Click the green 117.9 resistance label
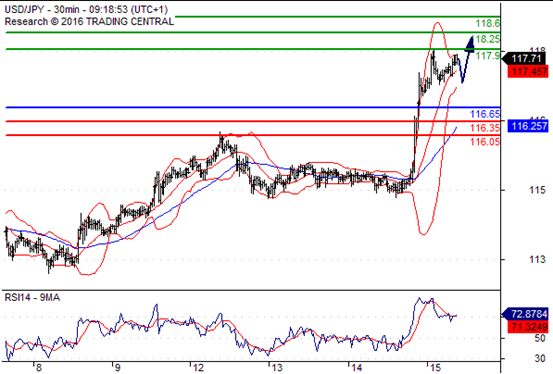This screenshot has height=374, width=553. 487,55
